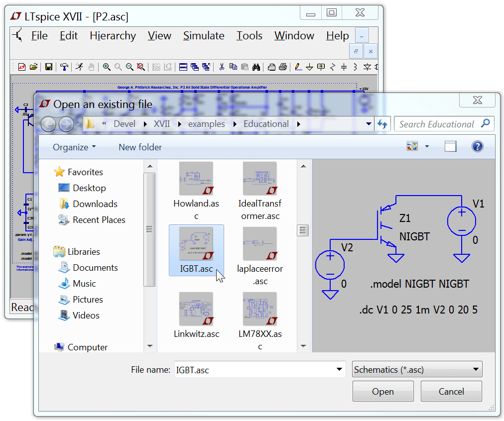Select the Draw Wire pencil tool
Viewport: 504px width, 421px height.
298,67
